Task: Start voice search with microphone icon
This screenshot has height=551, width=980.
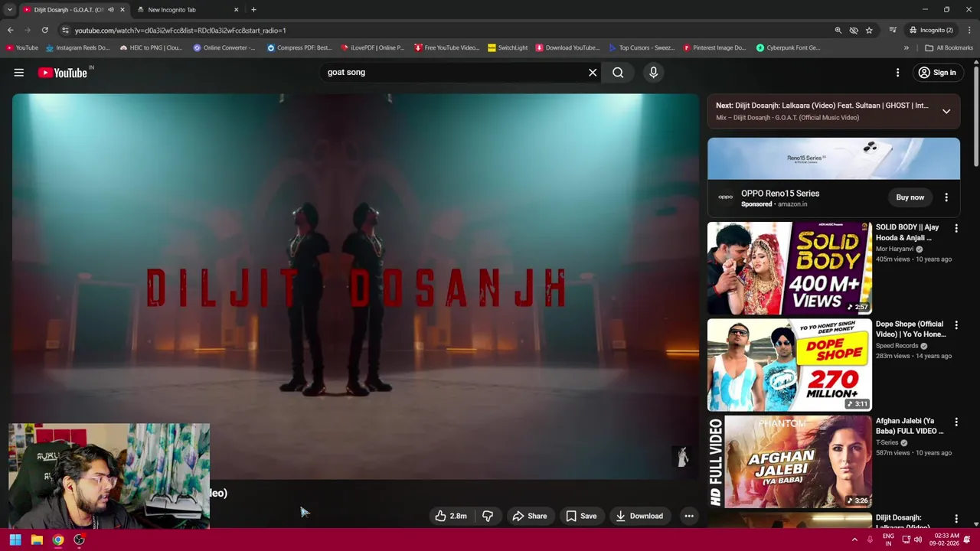Action: tap(653, 73)
